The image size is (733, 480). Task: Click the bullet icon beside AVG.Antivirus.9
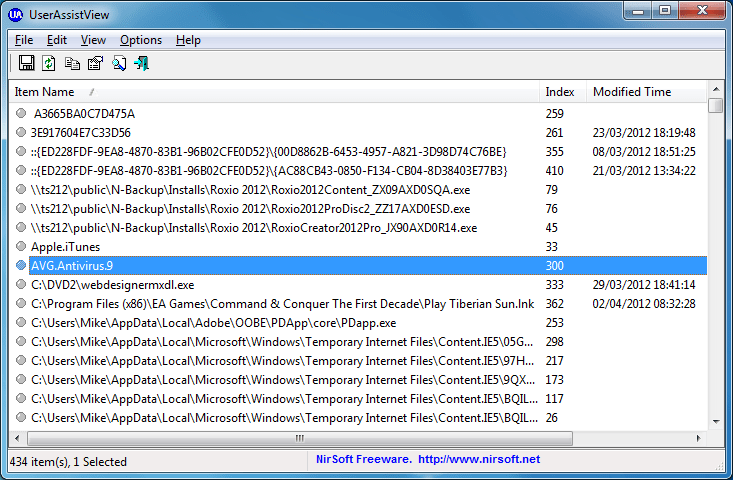tap(21, 265)
